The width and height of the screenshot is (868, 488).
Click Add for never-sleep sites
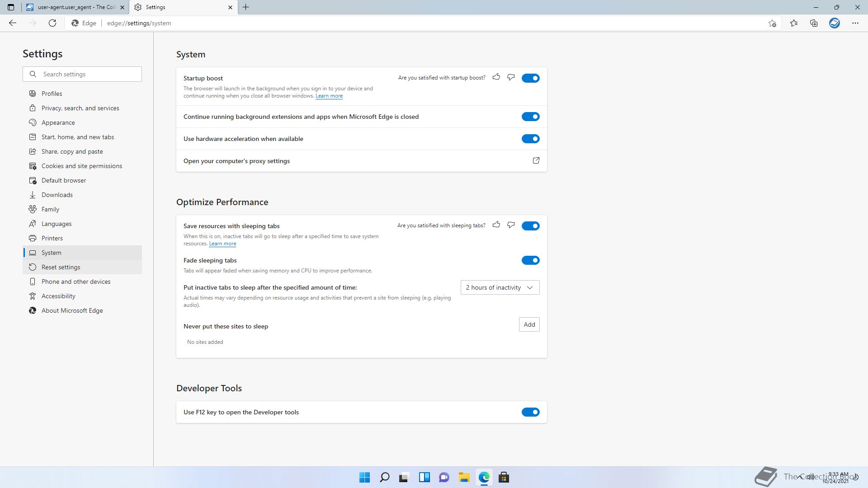pos(529,324)
